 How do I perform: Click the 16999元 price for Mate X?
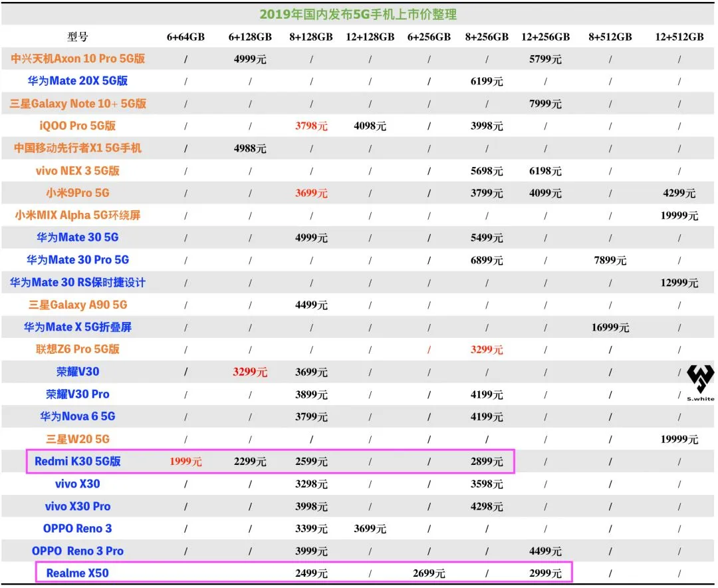[610, 327]
